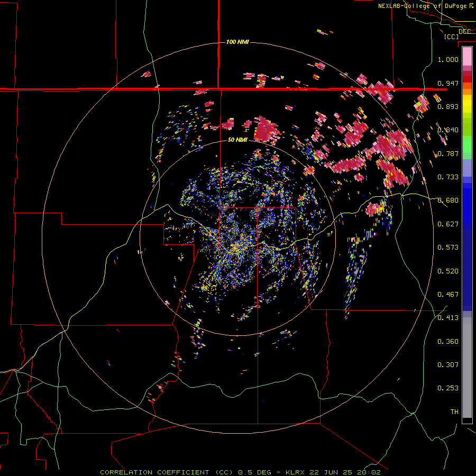The image size is (476, 476).
Task: Select the 0.893 legend value
Action: 448,106
